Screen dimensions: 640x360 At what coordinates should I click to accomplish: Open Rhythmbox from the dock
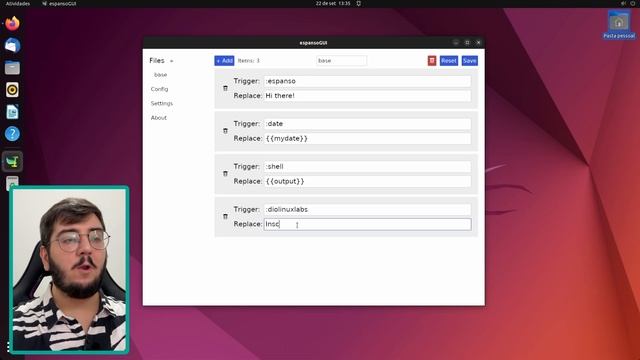click(x=12, y=89)
